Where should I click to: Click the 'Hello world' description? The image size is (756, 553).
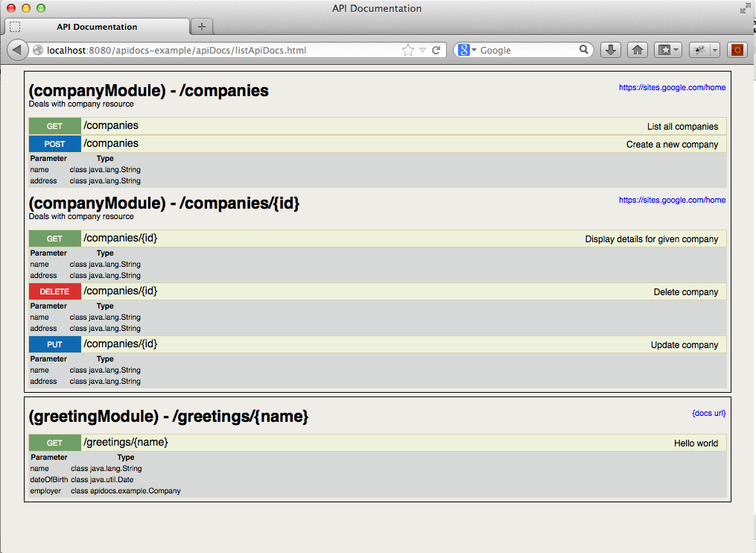point(696,443)
